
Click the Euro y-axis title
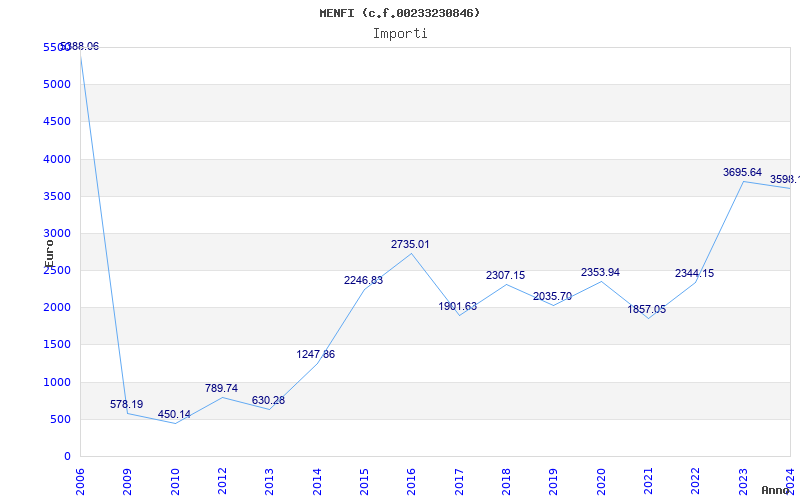tap(49, 253)
